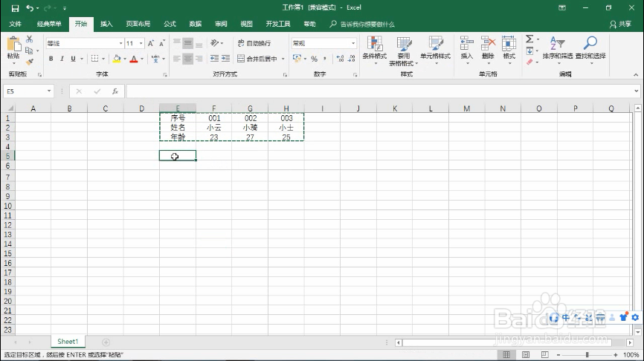Switch to the 插入 Insert tab
The height and width of the screenshot is (361, 644).
pos(106,24)
